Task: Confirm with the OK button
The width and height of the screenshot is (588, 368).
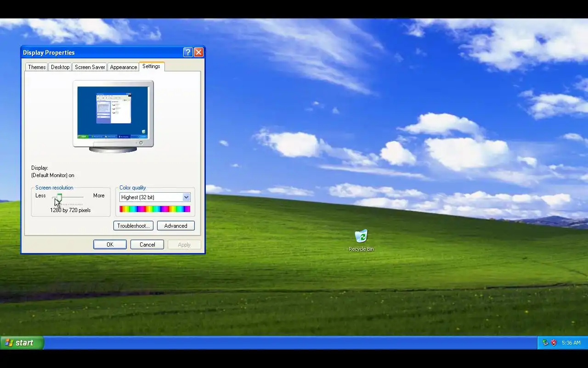Action: [110, 245]
